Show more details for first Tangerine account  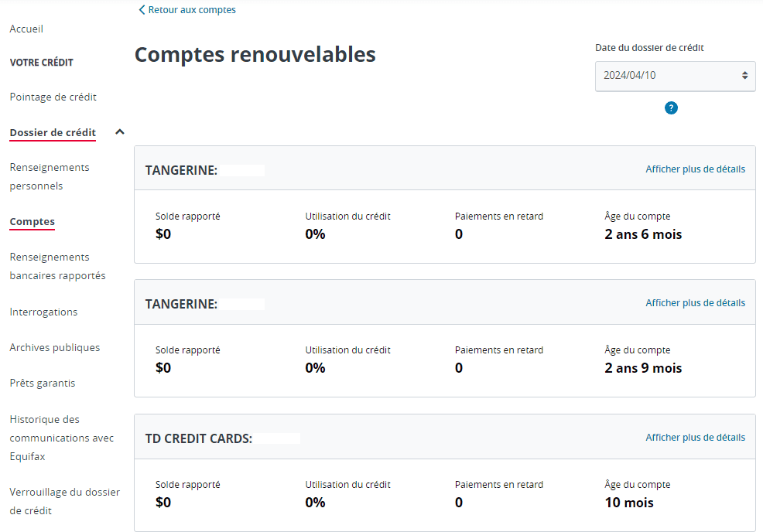(x=695, y=169)
